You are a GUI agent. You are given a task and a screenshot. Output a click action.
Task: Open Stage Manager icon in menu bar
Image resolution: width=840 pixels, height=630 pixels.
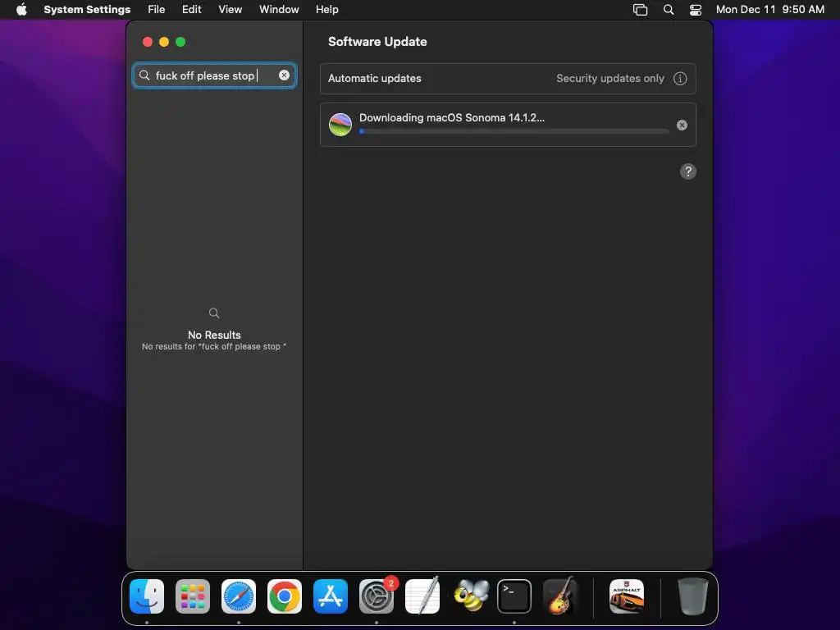[640, 10]
